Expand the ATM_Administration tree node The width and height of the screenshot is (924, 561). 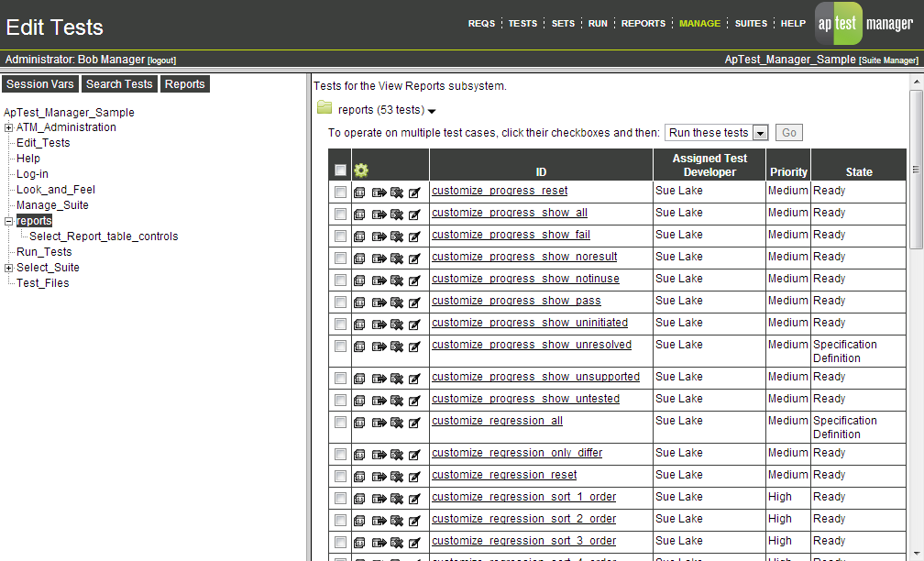(9, 127)
